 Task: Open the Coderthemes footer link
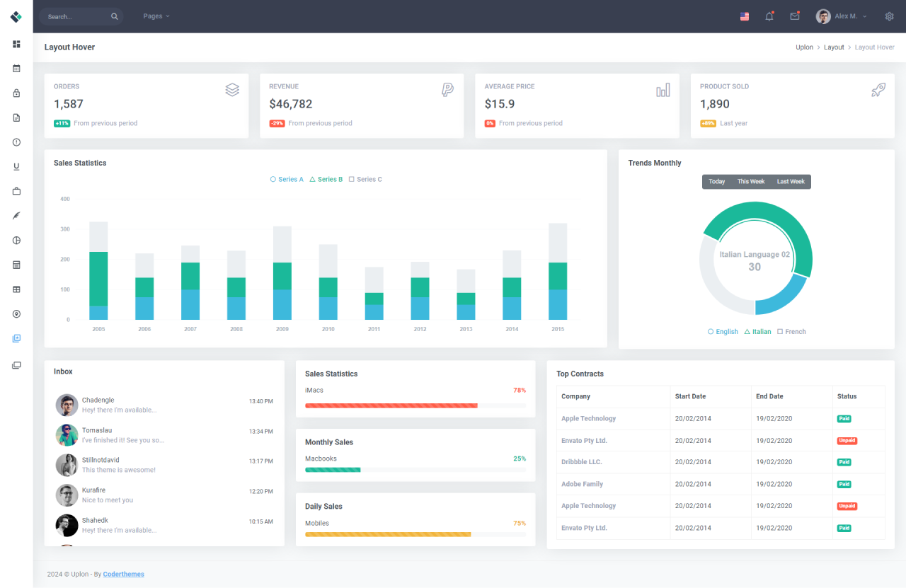click(124, 574)
